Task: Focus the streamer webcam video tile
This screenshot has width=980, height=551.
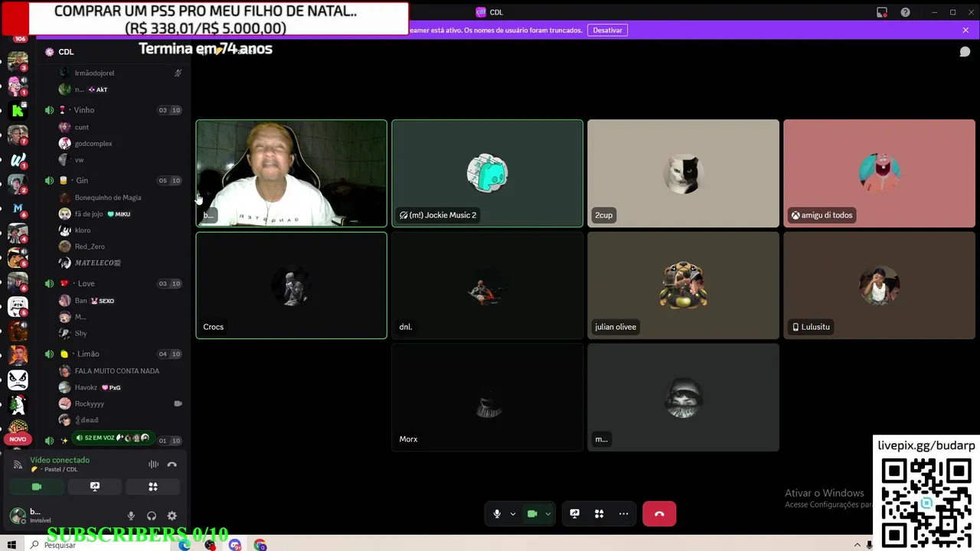Action: (291, 173)
